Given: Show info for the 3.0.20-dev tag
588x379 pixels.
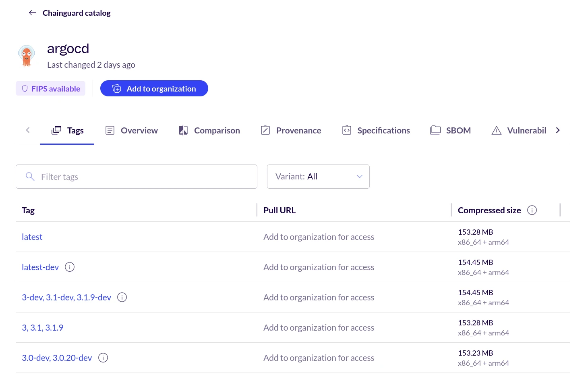Looking at the screenshot, I should [x=103, y=358].
